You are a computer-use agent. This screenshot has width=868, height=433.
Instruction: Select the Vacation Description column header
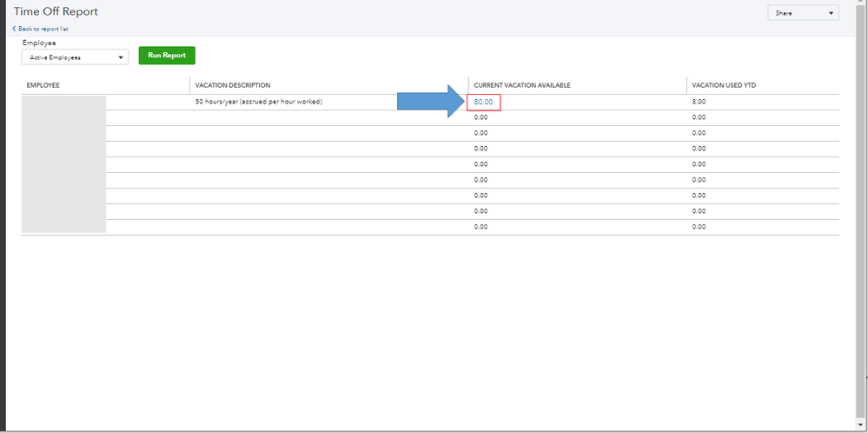233,85
